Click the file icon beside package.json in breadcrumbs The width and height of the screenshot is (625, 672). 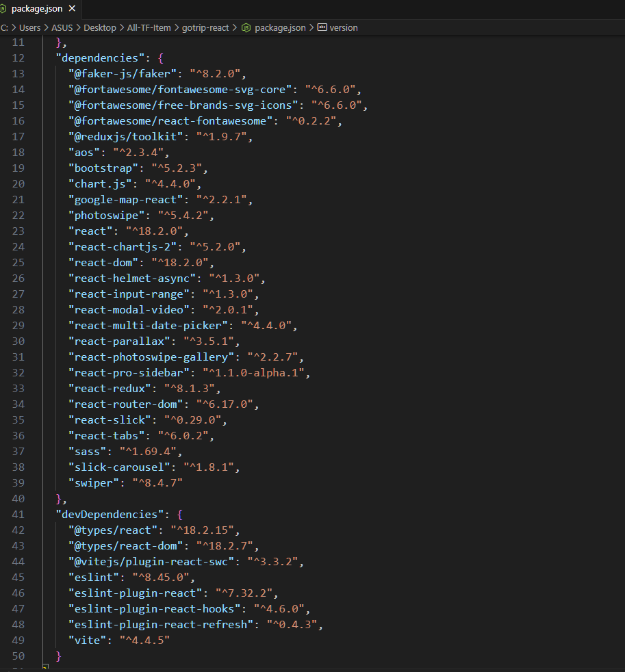coord(246,28)
